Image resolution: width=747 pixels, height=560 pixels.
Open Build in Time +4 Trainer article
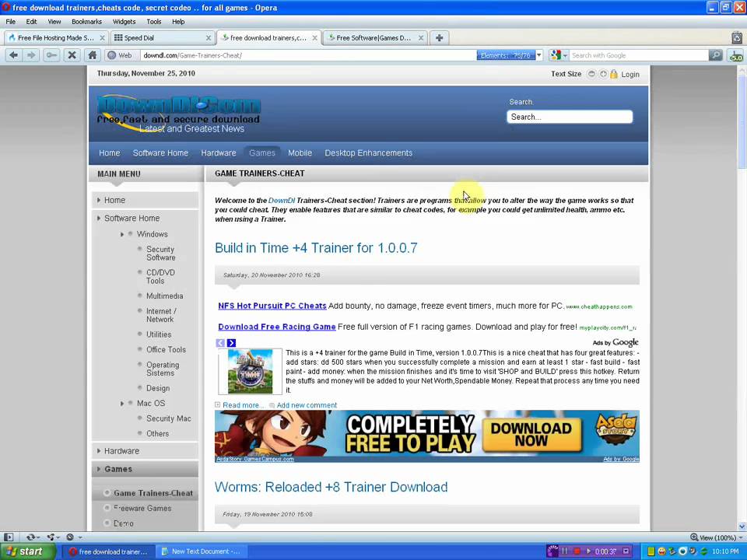tap(316, 248)
